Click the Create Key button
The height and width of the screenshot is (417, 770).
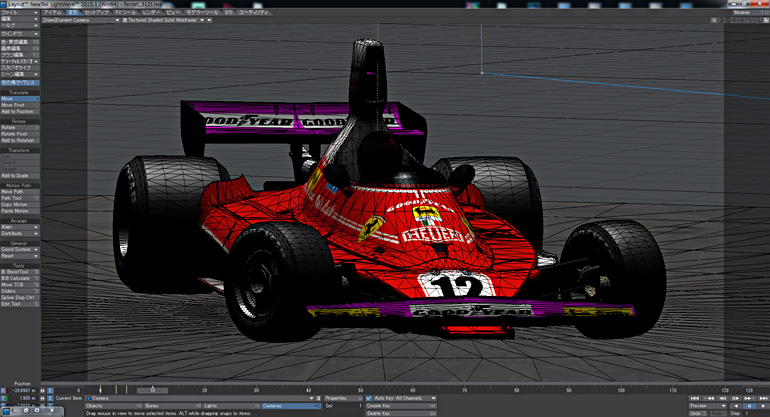401,406
